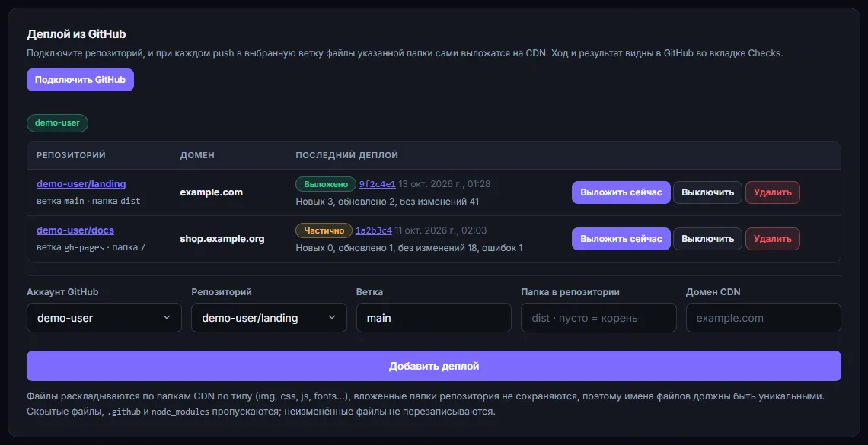Open commit 9f2c4e1 link
Screen dimensions: 868x445
pos(378,184)
